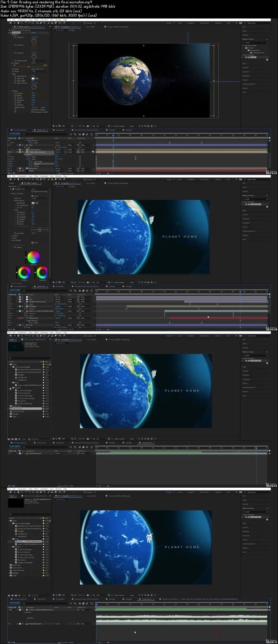Open the Rotation Order XYZ dropdown, 0:02:20 frame

tap(40, 61)
